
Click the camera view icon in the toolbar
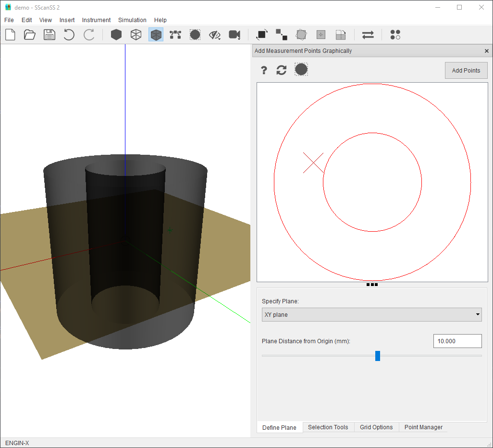pyautogui.click(x=234, y=35)
